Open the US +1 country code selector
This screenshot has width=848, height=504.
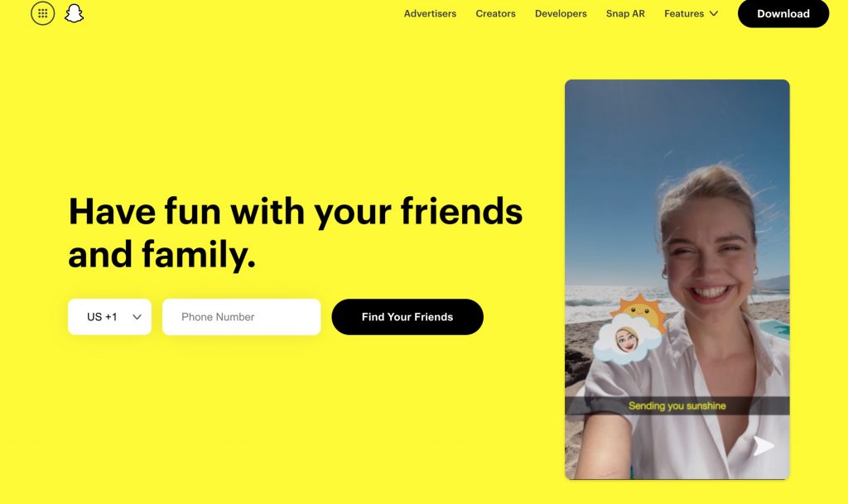(x=110, y=317)
